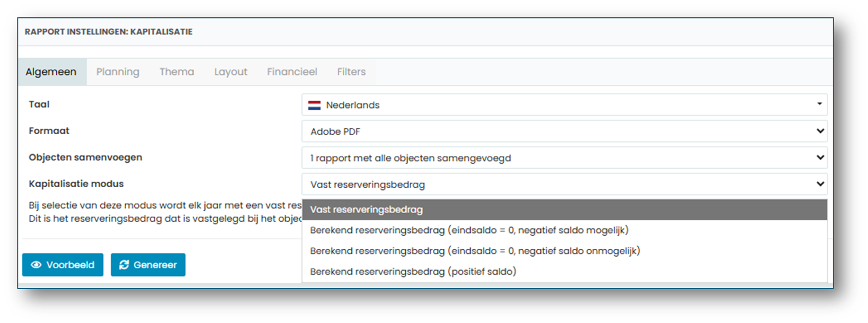Collapse the Kapitalisatie modus dropdown chevron

click(x=820, y=184)
